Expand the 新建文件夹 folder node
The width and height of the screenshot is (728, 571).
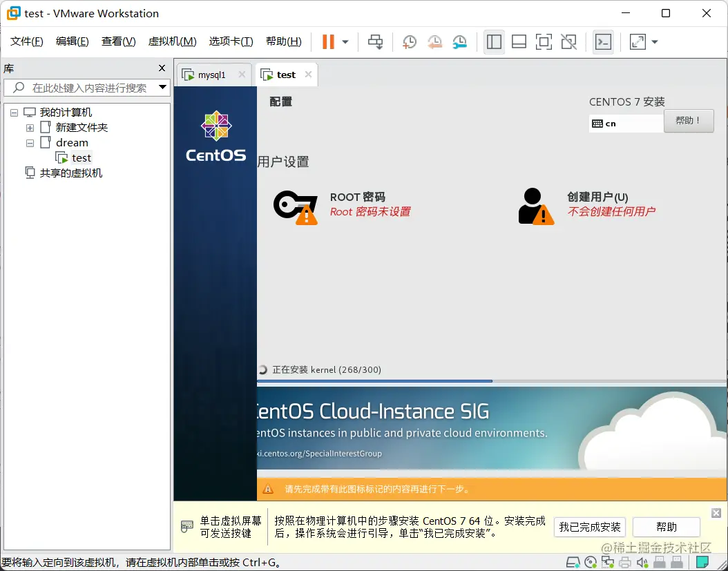(x=30, y=128)
